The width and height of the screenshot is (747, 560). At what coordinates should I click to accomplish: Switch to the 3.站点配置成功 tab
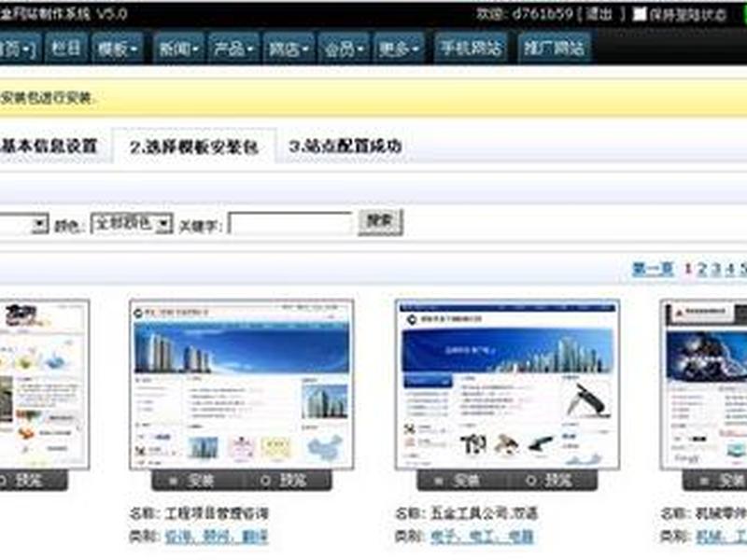345,146
